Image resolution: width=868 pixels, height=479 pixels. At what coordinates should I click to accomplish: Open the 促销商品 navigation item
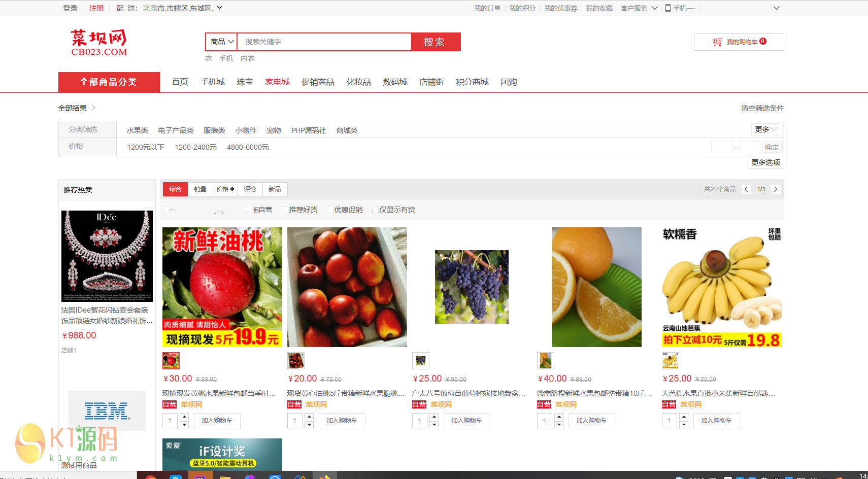[x=318, y=82]
